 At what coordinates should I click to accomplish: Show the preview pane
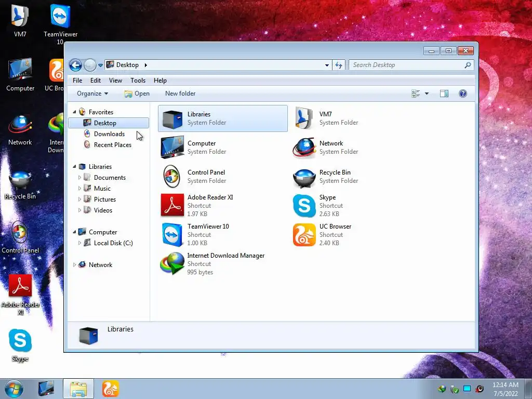pyautogui.click(x=444, y=94)
